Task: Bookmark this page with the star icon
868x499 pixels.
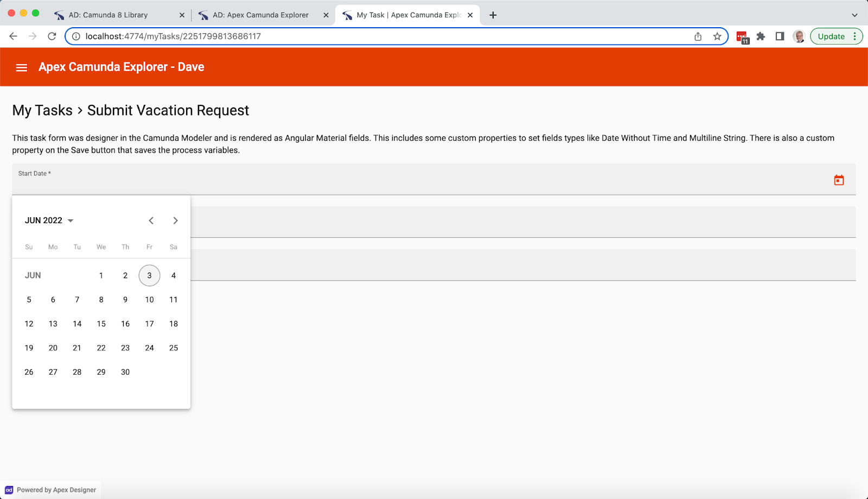Action: click(x=717, y=36)
